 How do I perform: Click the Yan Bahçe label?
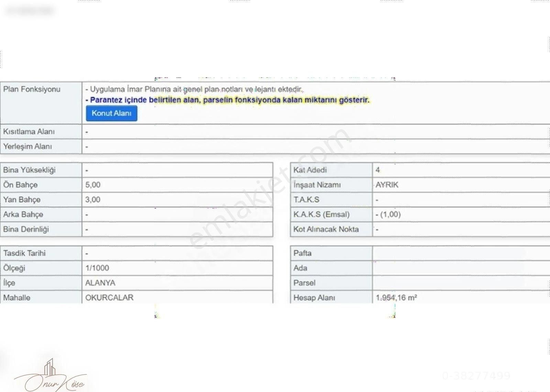tap(22, 200)
